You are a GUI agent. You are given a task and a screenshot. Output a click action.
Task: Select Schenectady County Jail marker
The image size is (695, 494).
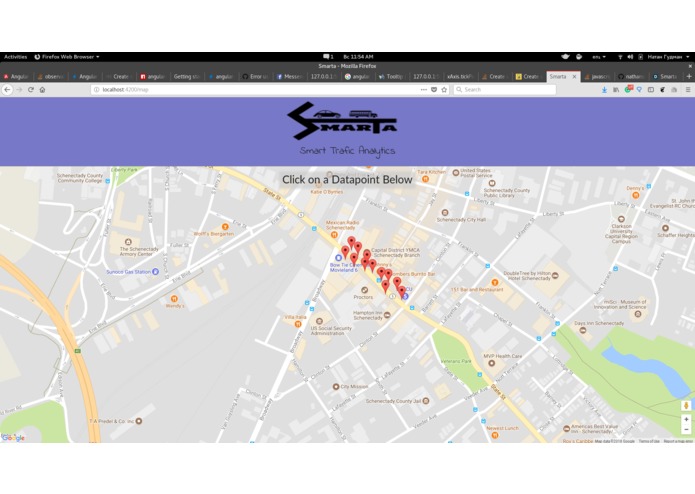(x=426, y=401)
